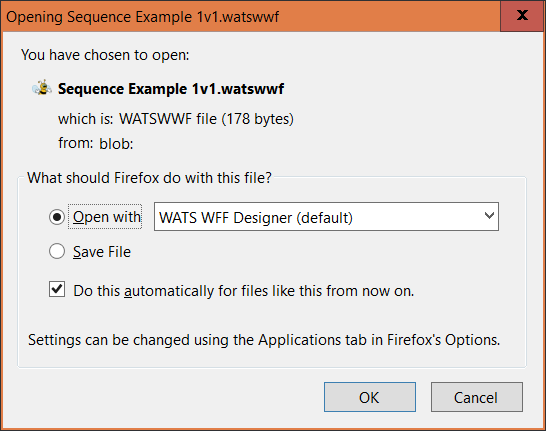
Task: Click the WATSWWF file (178 bytes) text
Action: (206, 119)
